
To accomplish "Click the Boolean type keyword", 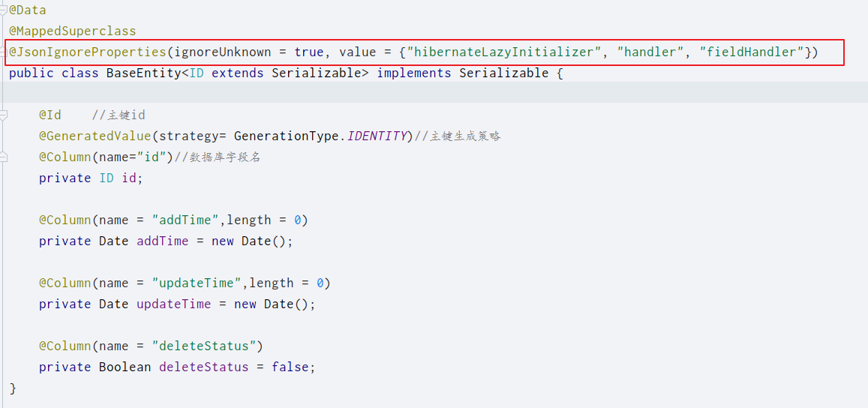I will [x=125, y=367].
